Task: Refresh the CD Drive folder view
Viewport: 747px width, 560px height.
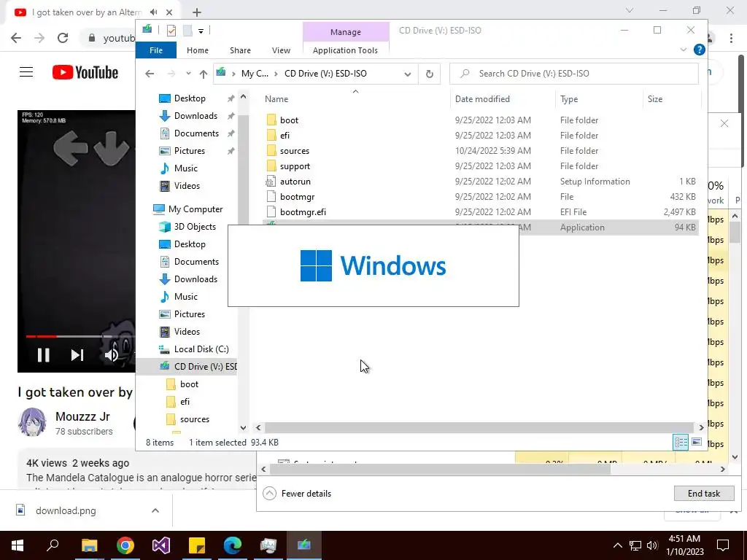Action: point(429,74)
